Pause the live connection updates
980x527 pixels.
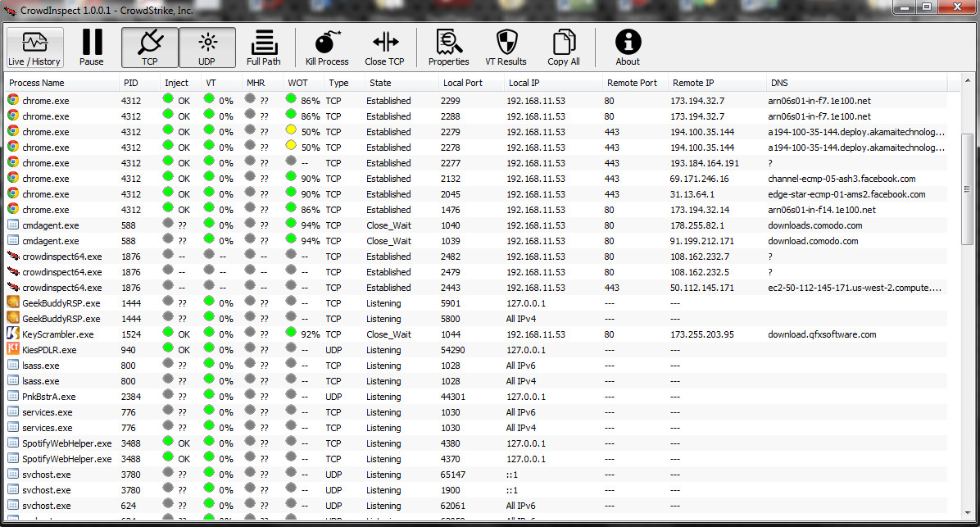coord(92,48)
